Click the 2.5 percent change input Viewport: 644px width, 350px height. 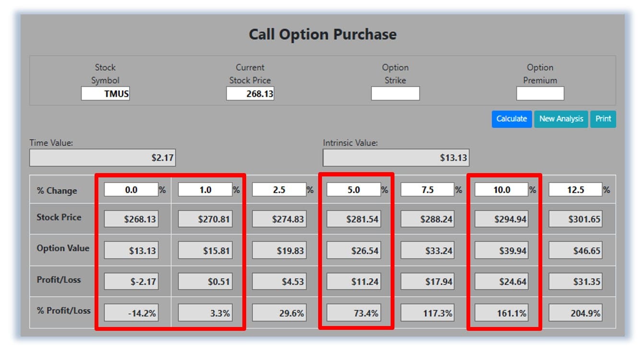[x=279, y=190]
